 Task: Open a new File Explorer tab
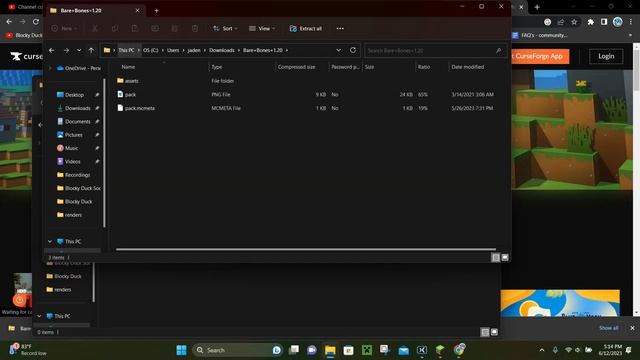click(x=156, y=11)
